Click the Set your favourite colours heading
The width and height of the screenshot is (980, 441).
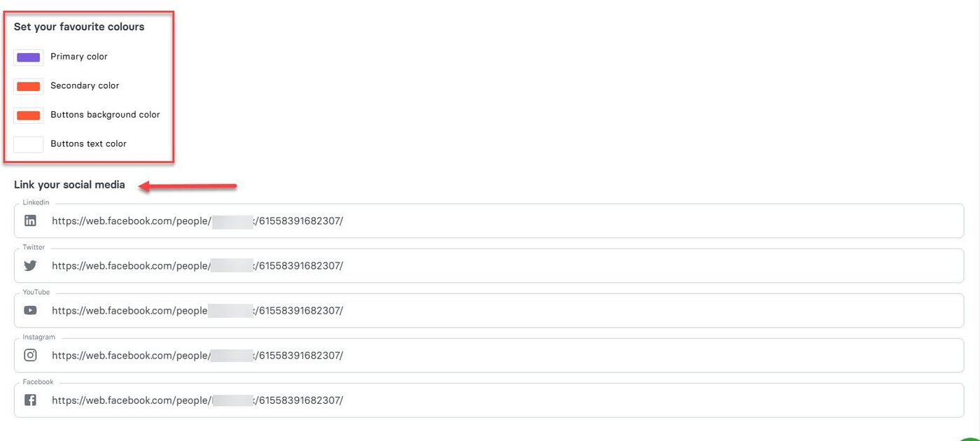pyautogui.click(x=79, y=27)
